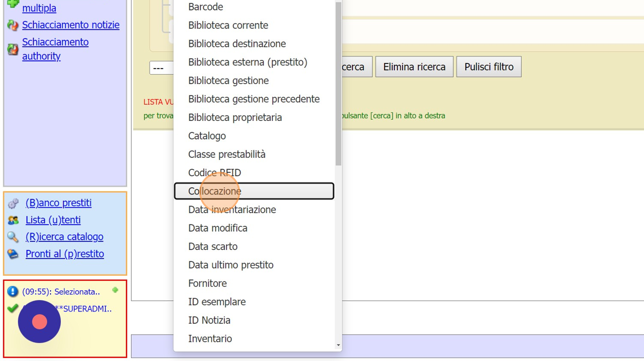The height and width of the screenshot is (361, 644).
Task: Click the Schiacciamento notizie icon
Action: tap(13, 25)
